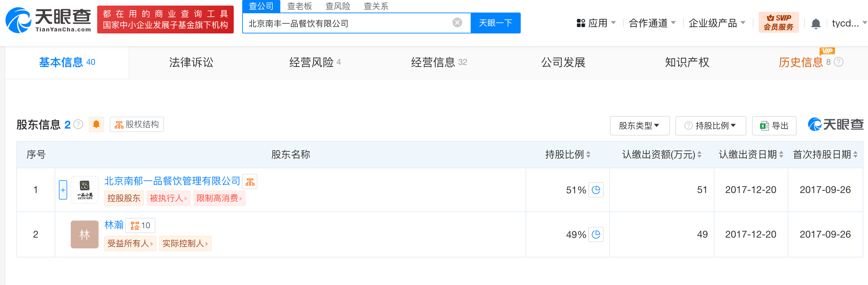
Task: Click the notification bell in header
Action: pyautogui.click(x=816, y=24)
